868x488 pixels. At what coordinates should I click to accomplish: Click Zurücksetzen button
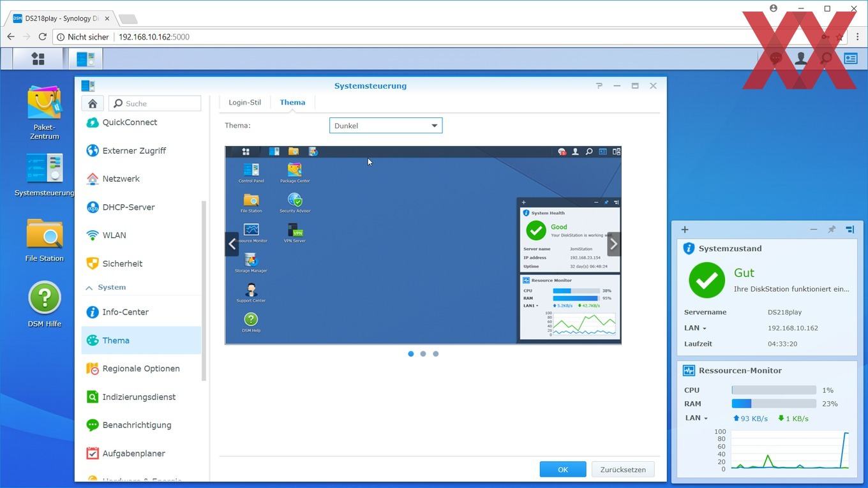tap(623, 470)
